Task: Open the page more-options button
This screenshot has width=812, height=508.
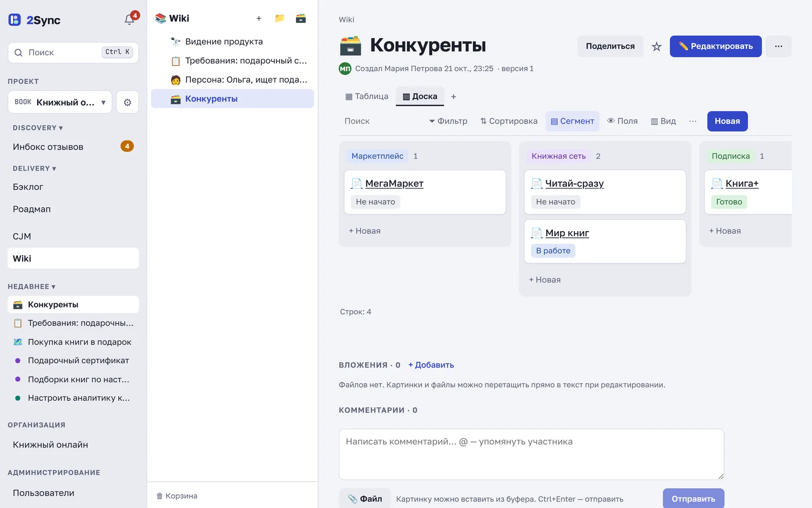Action: pyautogui.click(x=779, y=46)
